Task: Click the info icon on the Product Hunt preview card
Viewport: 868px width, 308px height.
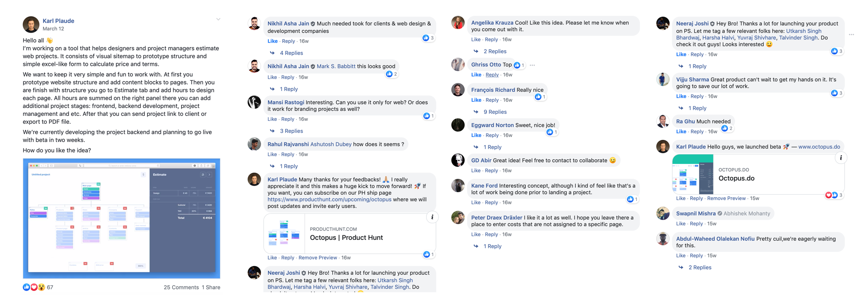Action: pyautogui.click(x=432, y=217)
